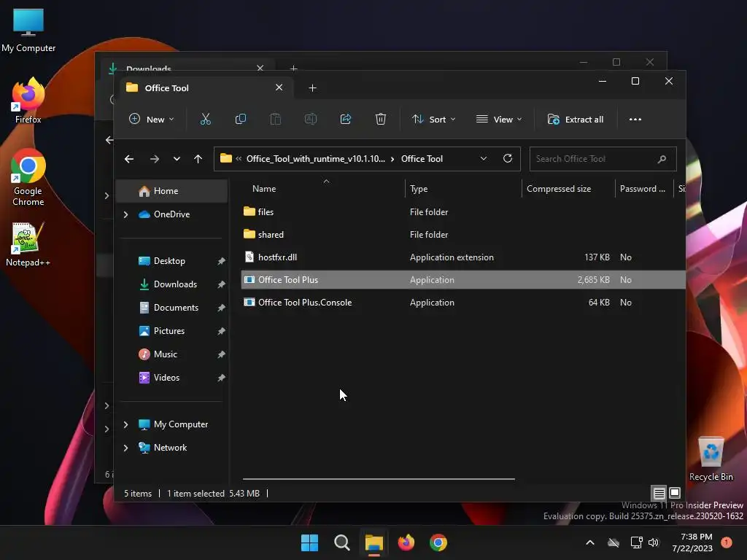Expand address bar history dropdown
747x560 pixels.
coord(484,158)
